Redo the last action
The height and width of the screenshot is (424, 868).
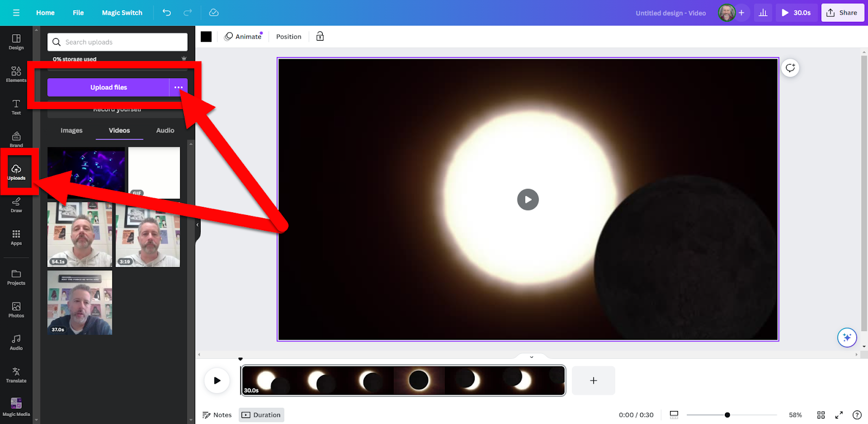click(x=188, y=12)
